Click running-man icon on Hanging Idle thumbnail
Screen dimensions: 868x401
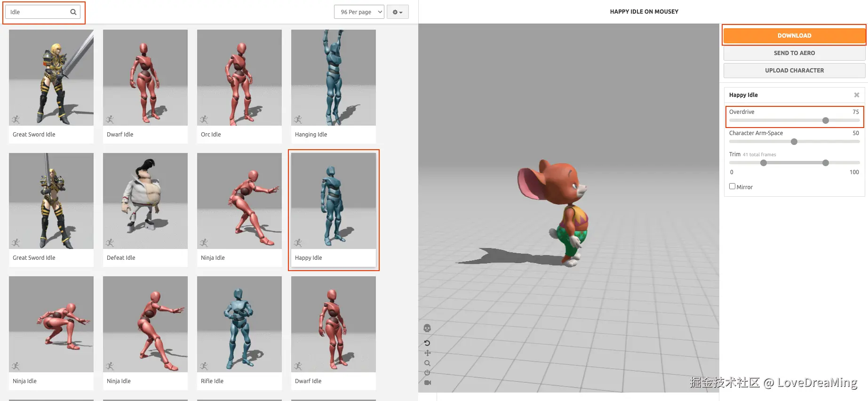(298, 120)
